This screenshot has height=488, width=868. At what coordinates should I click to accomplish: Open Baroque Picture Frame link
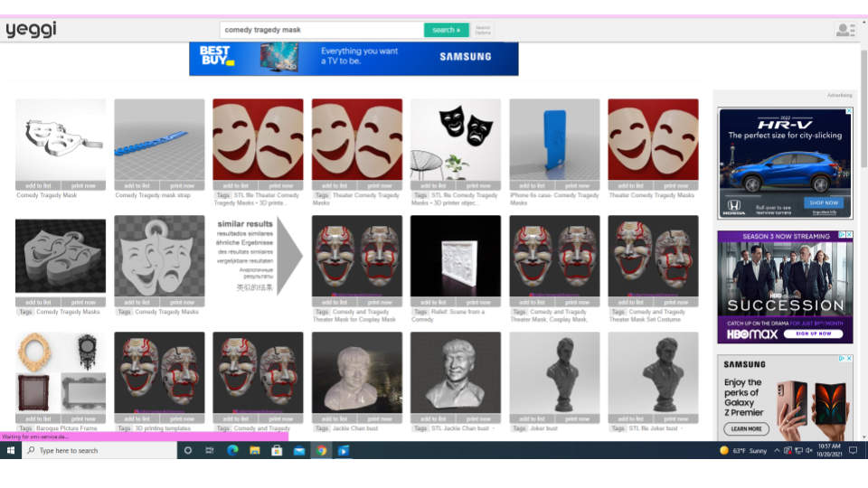tap(66, 428)
